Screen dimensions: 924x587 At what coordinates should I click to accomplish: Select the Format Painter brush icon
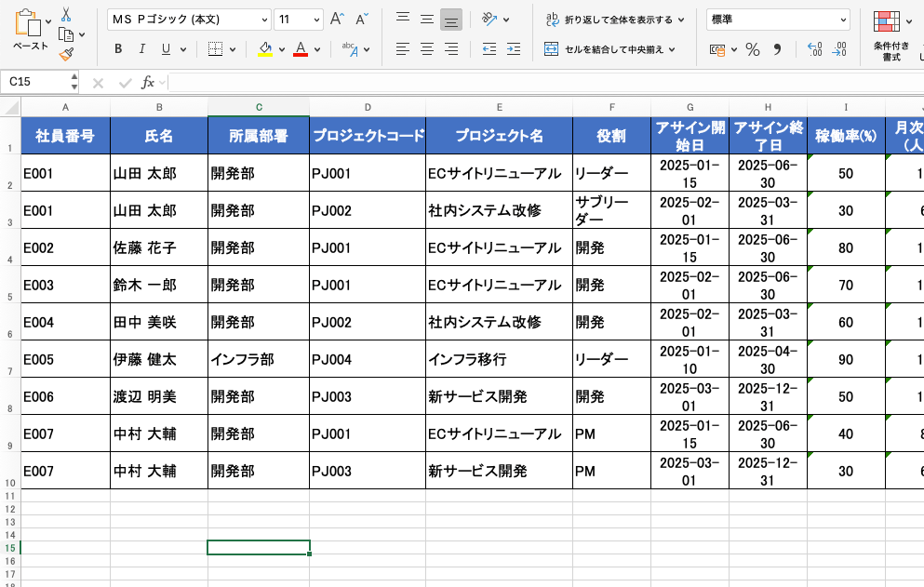(66, 54)
